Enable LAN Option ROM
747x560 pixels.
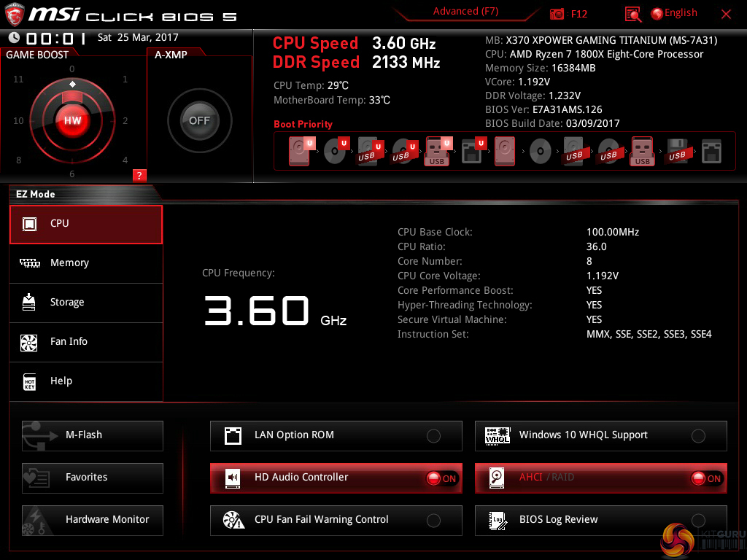(x=336, y=436)
